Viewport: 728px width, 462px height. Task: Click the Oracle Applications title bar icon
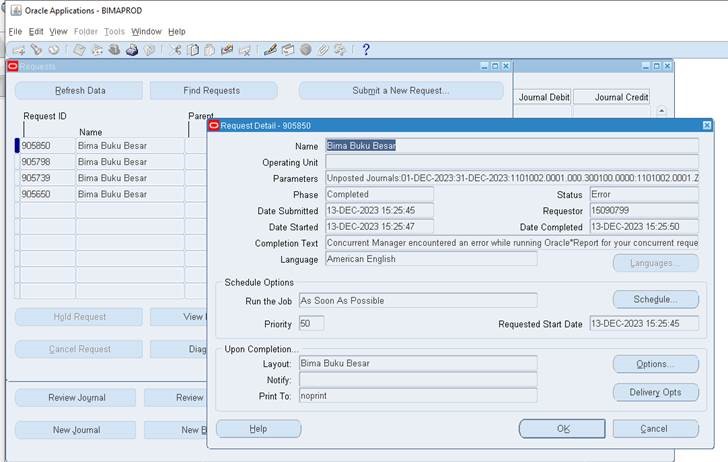16,10
